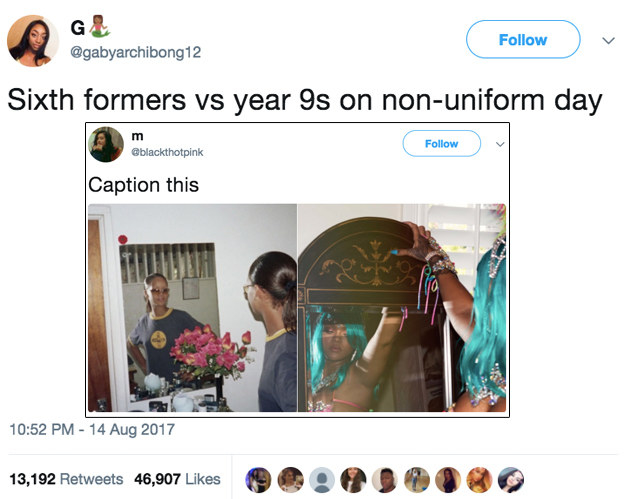This screenshot has width=624, height=499.
Task: Open the quoted tweet text 'Caption this'
Action: (143, 185)
